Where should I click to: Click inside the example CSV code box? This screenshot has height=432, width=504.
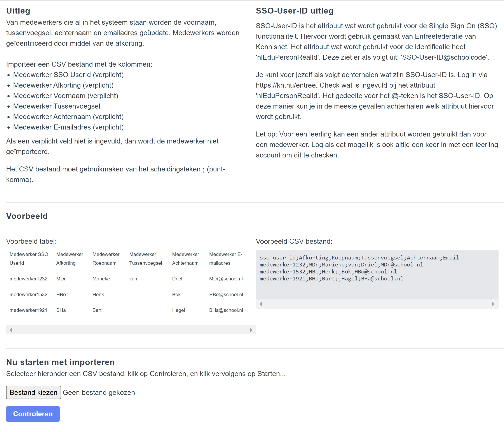tap(377, 289)
